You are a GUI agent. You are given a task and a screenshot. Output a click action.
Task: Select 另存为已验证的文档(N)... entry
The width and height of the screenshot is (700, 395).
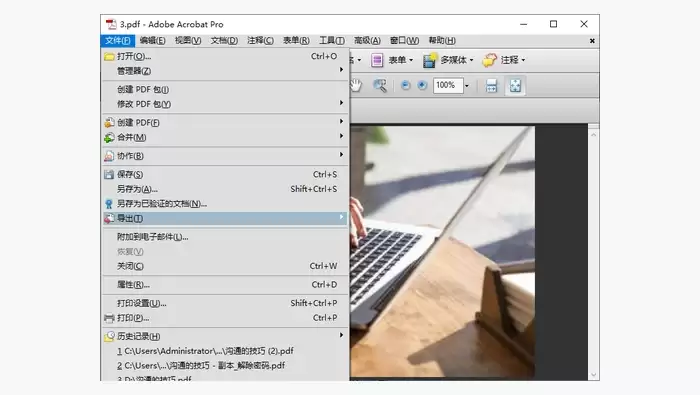click(225, 204)
